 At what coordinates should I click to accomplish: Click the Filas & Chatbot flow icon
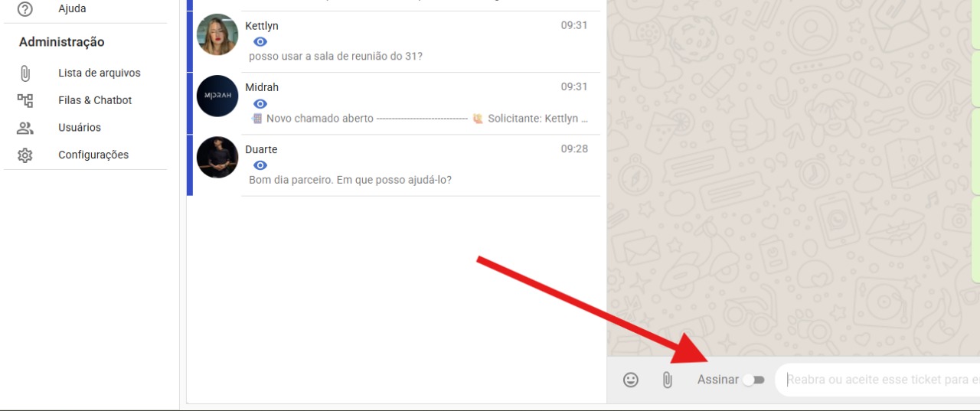pyautogui.click(x=25, y=100)
